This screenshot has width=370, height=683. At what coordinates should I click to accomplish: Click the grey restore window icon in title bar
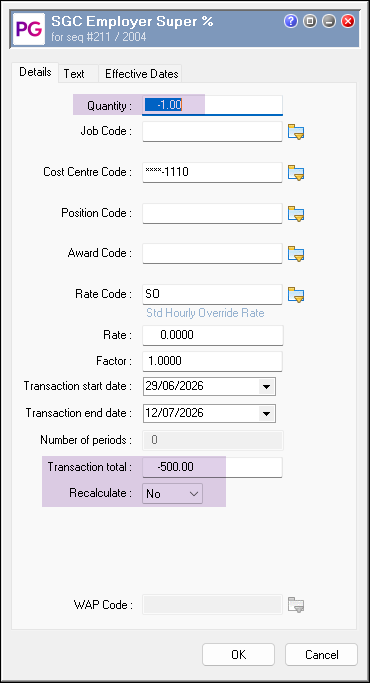coord(310,21)
